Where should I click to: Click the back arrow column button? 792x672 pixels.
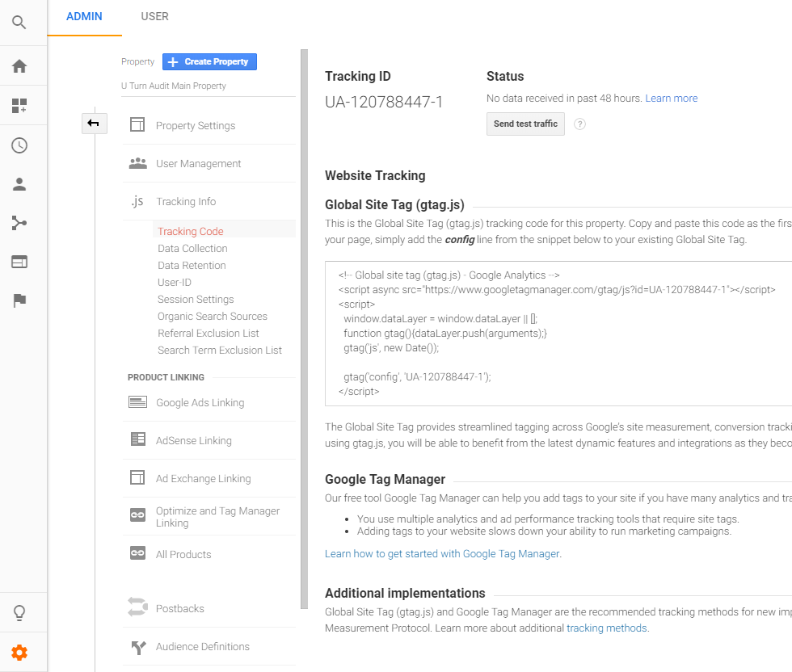[x=94, y=124]
